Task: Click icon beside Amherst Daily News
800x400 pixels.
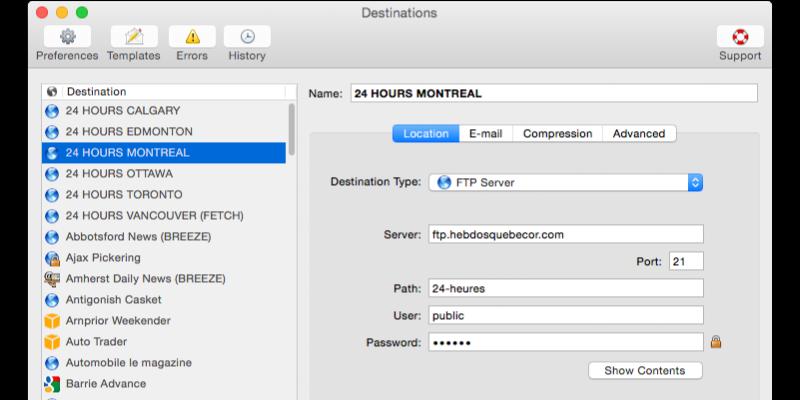Action: [52, 279]
